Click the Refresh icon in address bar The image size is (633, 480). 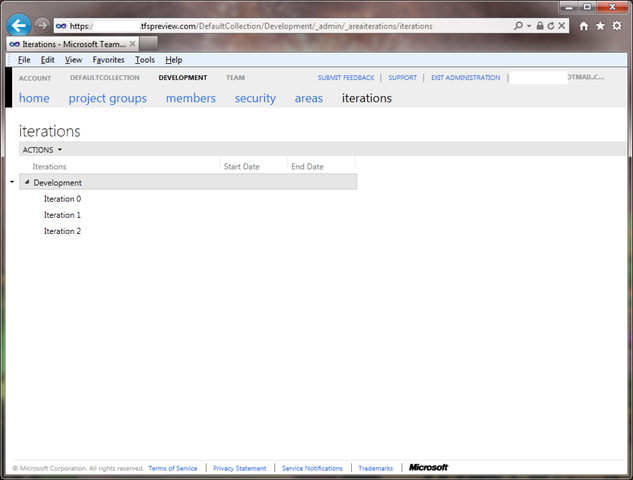(x=551, y=25)
